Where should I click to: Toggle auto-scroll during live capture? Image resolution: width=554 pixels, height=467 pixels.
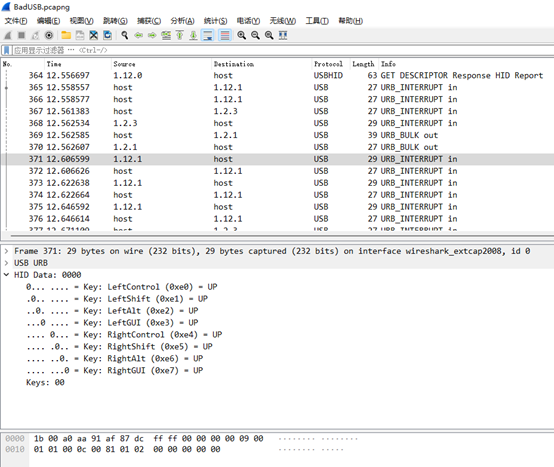[207, 35]
